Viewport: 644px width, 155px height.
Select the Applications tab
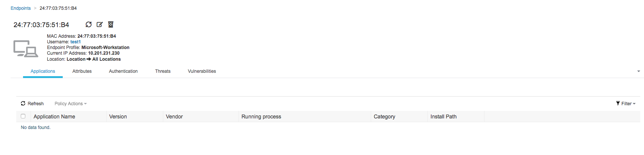point(43,71)
